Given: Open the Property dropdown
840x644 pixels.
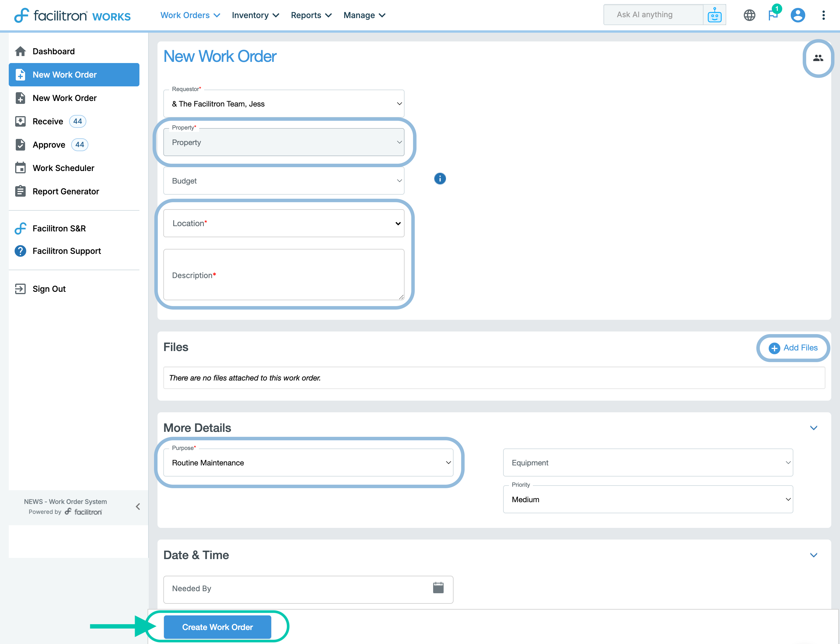Looking at the screenshot, I should (283, 142).
